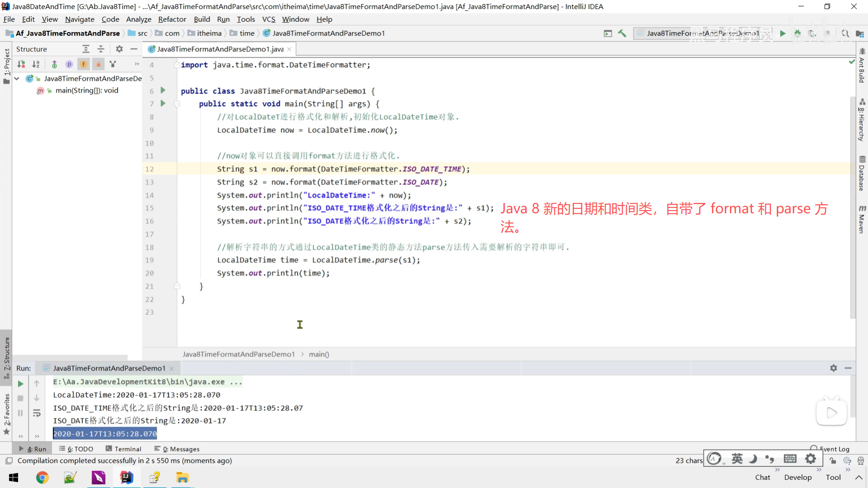Click Sort Alphabetically icon in Structure
This screenshot has width=868, height=488.
36,64
